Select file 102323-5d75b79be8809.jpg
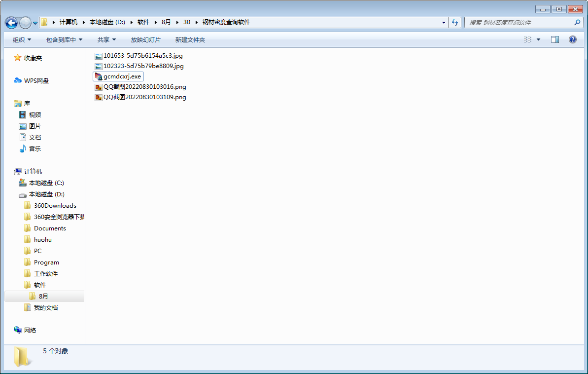Screen dimensions: 588x374 click(139, 66)
